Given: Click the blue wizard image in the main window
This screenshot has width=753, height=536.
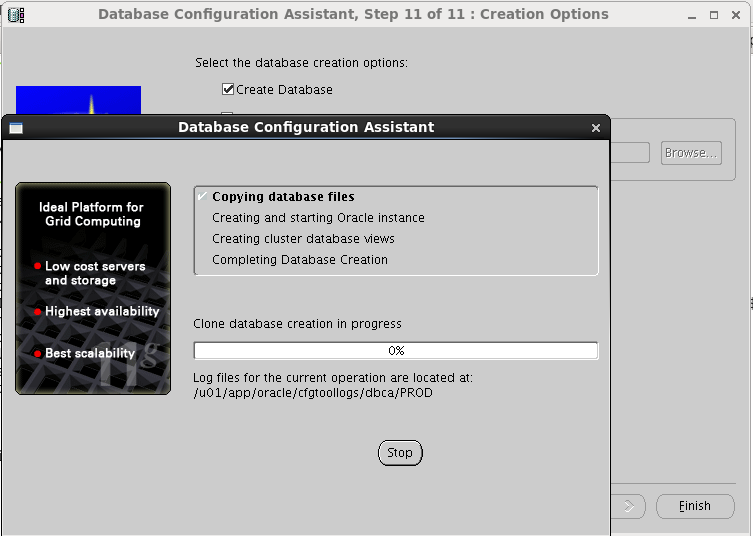Looking at the screenshot, I should [x=78, y=100].
